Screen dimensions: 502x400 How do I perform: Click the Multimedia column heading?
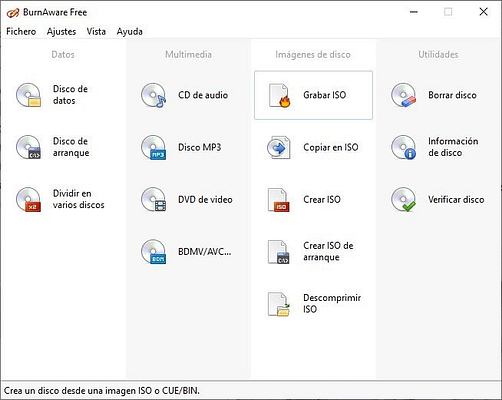(x=188, y=54)
